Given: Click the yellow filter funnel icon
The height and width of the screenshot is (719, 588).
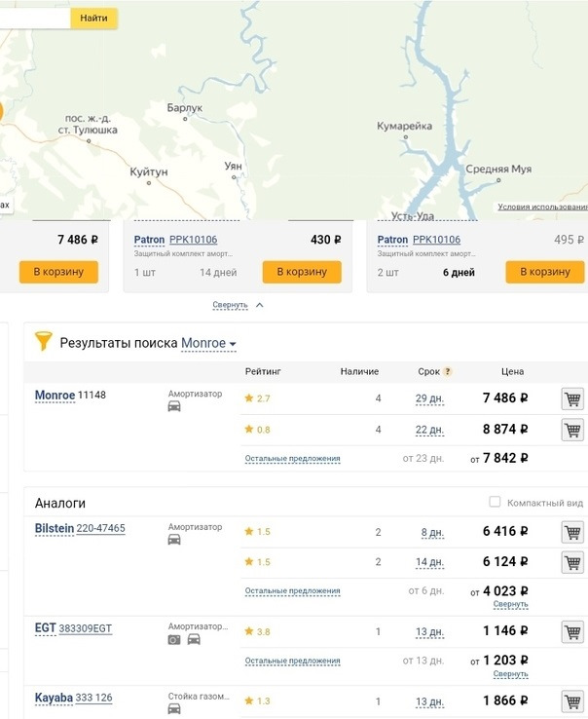Looking at the screenshot, I should 44,342.
